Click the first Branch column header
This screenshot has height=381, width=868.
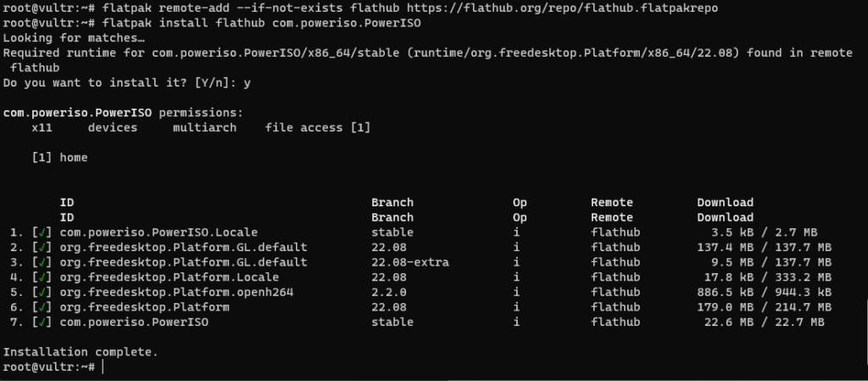click(392, 203)
